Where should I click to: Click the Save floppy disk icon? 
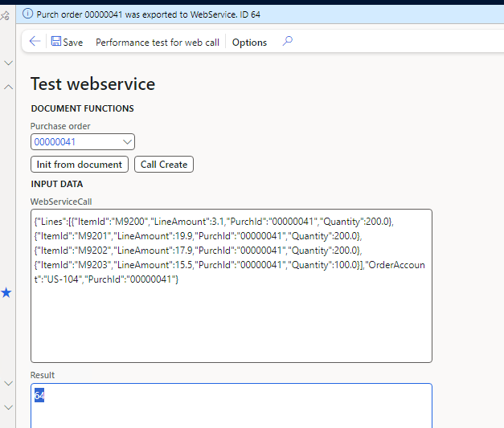point(56,41)
